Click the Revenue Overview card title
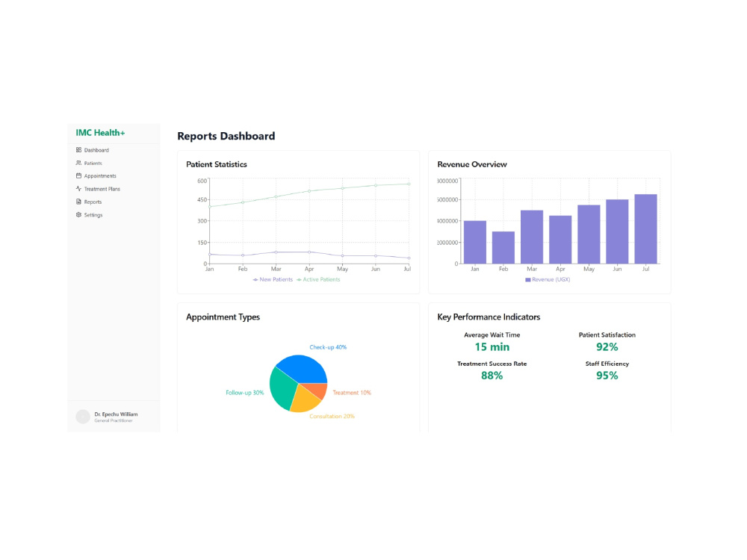Screen dimensions: 747x560 coord(472,164)
